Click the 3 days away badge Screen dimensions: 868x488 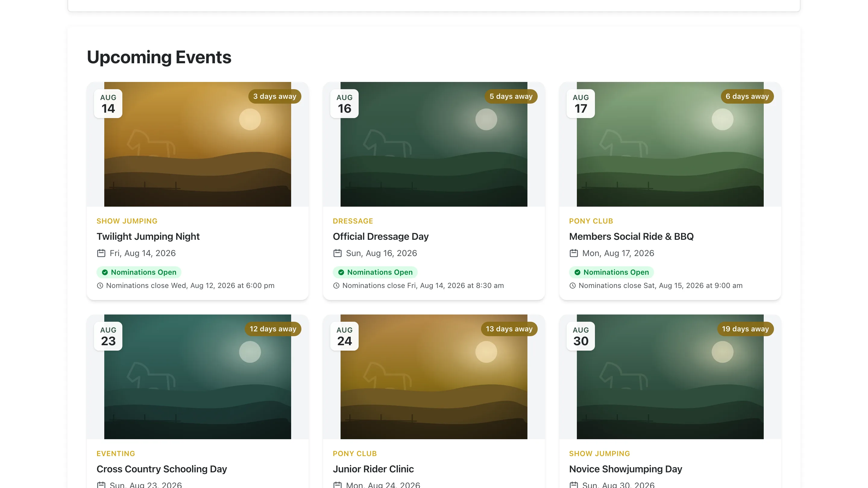tap(275, 96)
